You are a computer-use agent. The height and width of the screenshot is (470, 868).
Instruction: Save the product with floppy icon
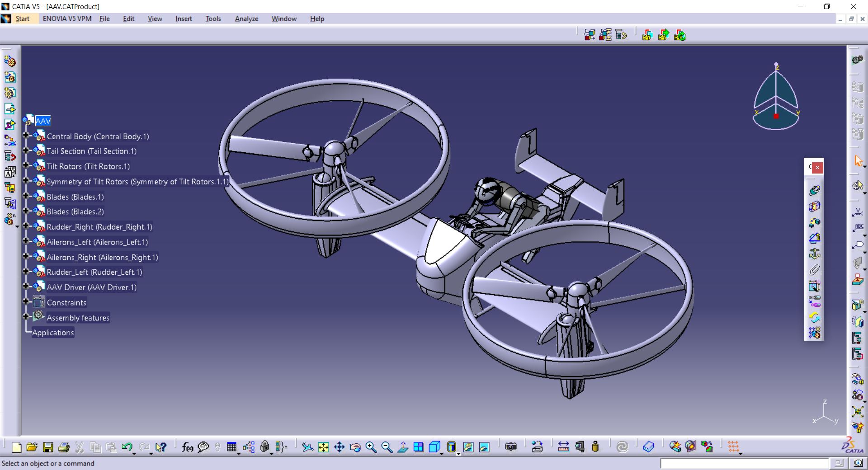pos(48,447)
